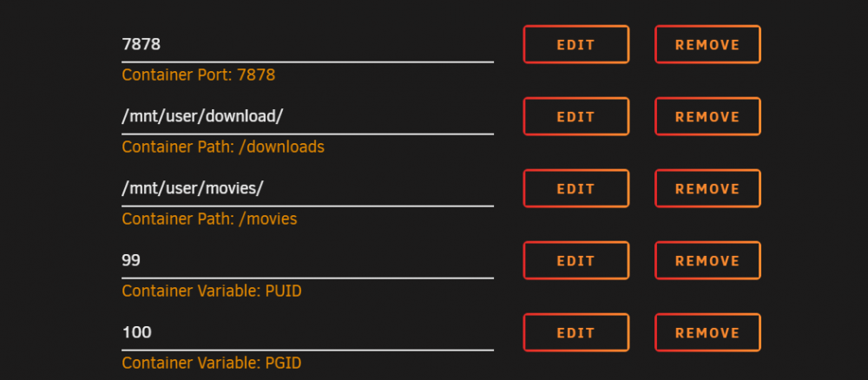Edit the /mnt/user/download/ path mapping

click(x=575, y=116)
